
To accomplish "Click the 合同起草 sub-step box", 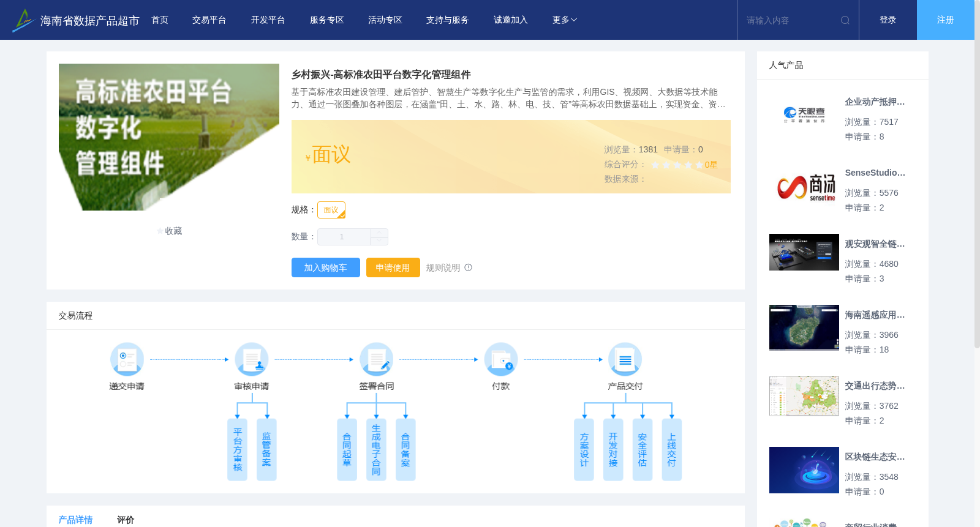I will (347, 450).
